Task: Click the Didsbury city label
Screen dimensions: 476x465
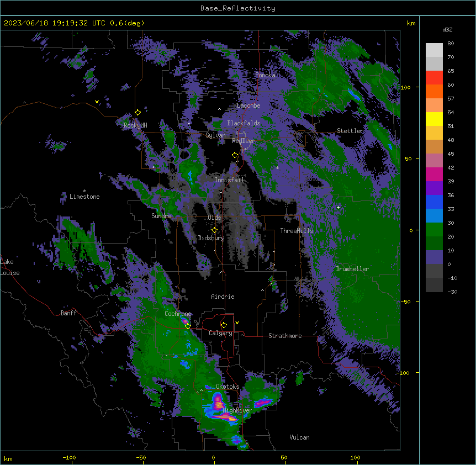Action: tap(211, 238)
